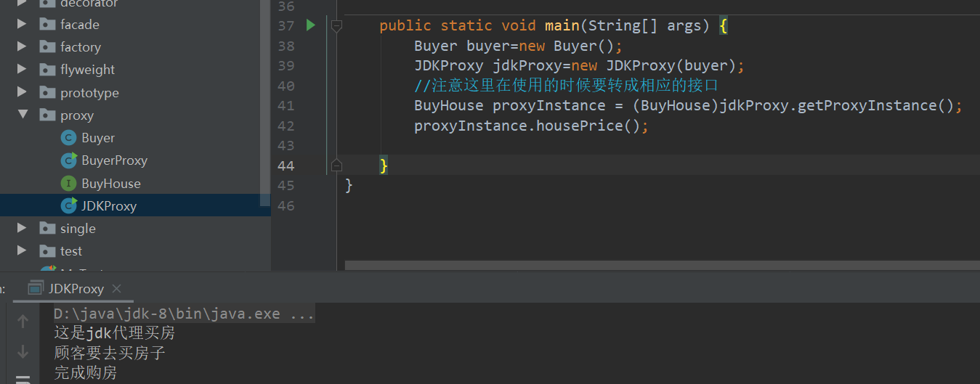The width and height of the screenshot is (980, 384).
Task: Click the down stack trace arrow
Action: 23,351
